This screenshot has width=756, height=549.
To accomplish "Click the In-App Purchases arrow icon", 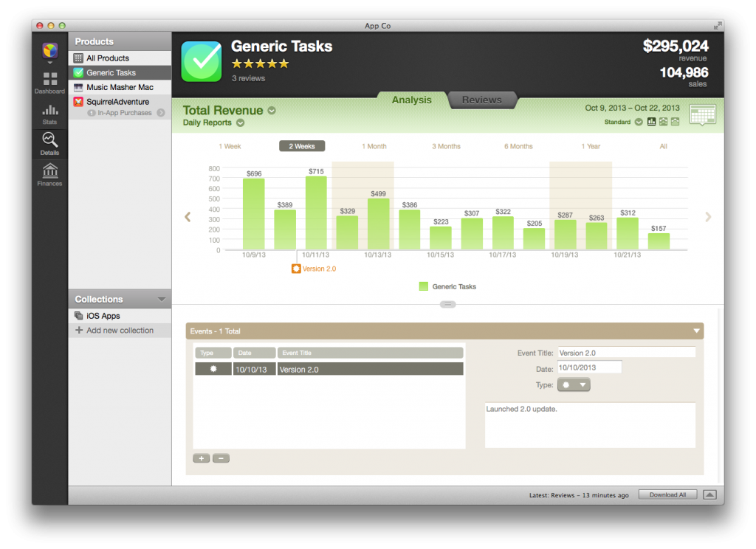I will [161, 113].
